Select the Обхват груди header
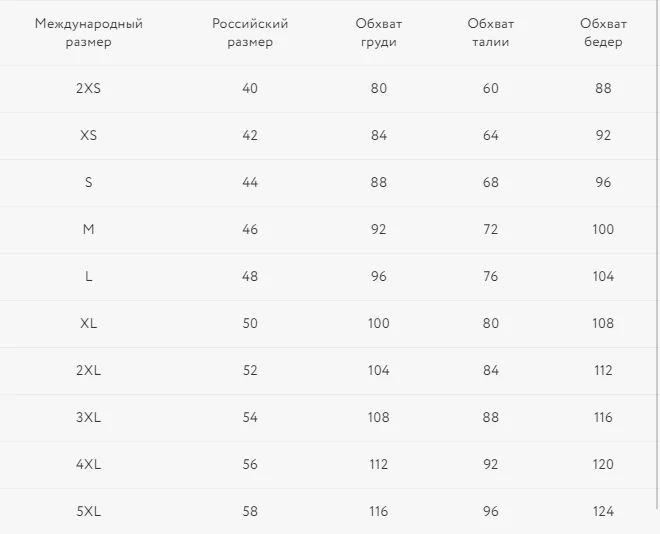 point(378,32)
